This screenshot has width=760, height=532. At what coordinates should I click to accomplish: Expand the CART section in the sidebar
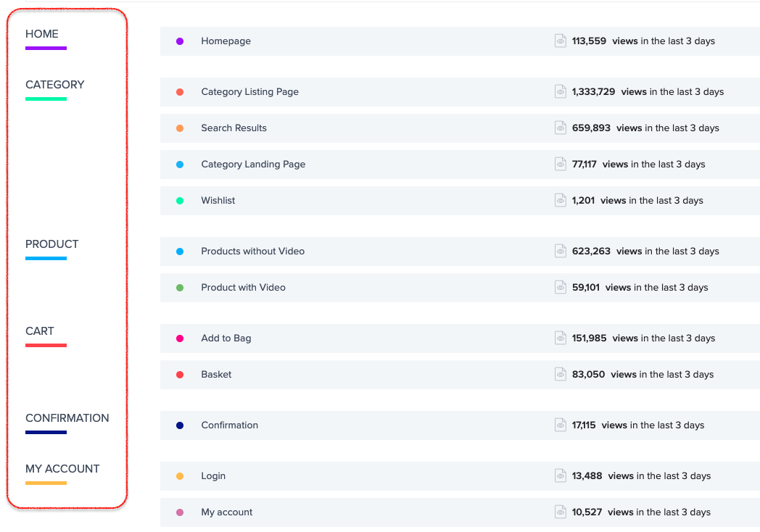(x=40, y=331)
